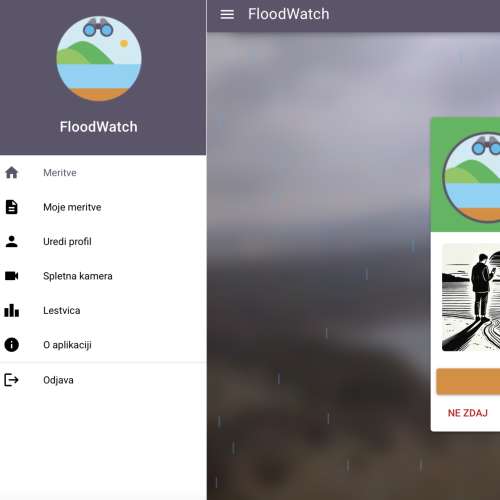Click the NE ZDAJ button
The image size is (500, 500).
pyautogui.click(x=468, y=413)
